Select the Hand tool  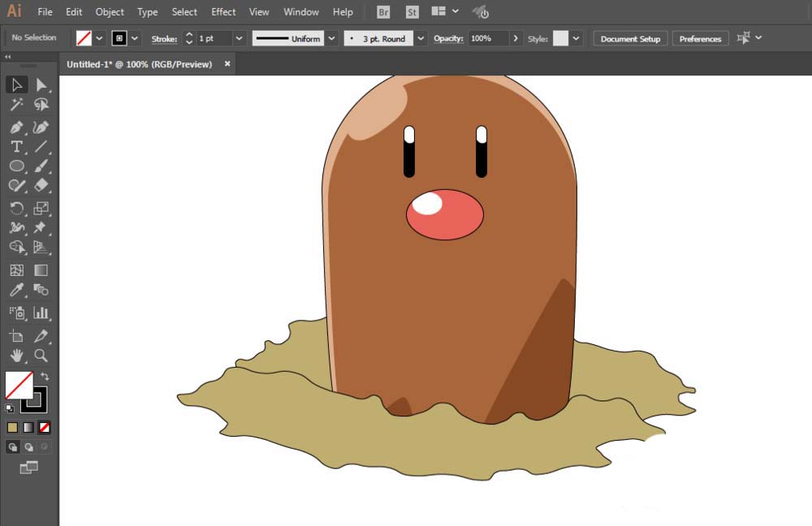[x=16, y=356]
